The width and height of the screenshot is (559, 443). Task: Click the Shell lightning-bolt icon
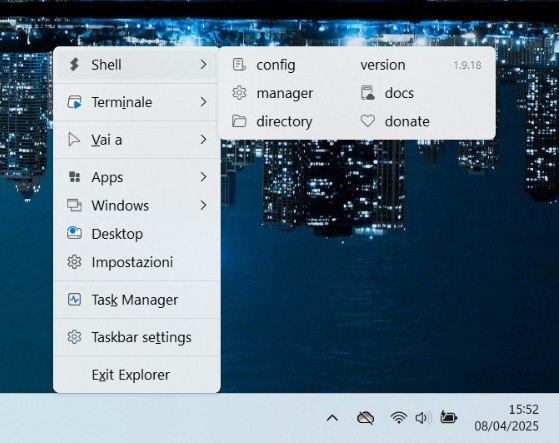(x=74, y=65)
